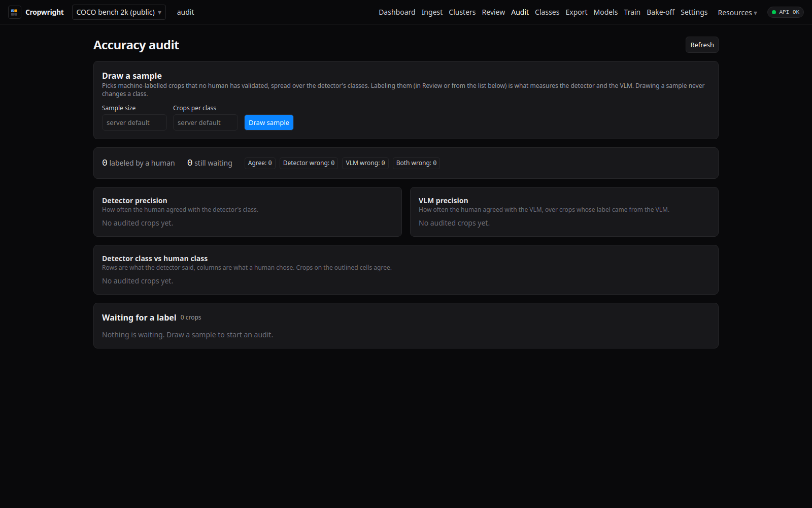Focus the Sample size input field
812x508 pixels.
(134, 122)
